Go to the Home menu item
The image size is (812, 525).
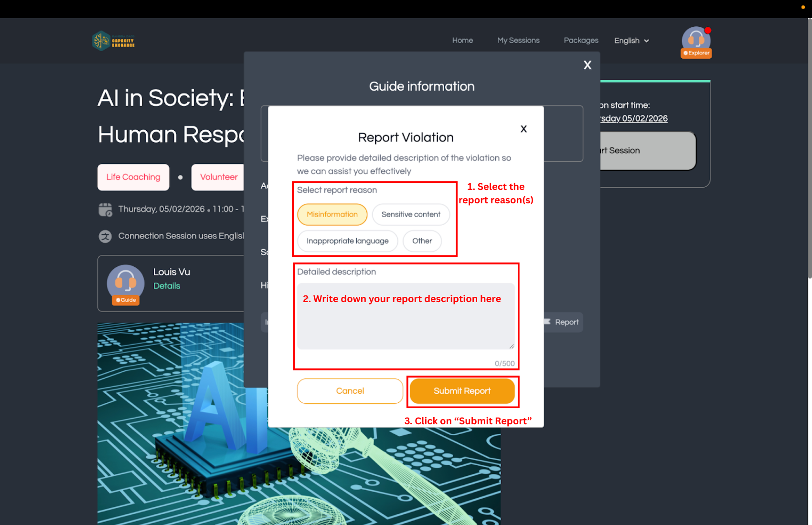point(462,41)
